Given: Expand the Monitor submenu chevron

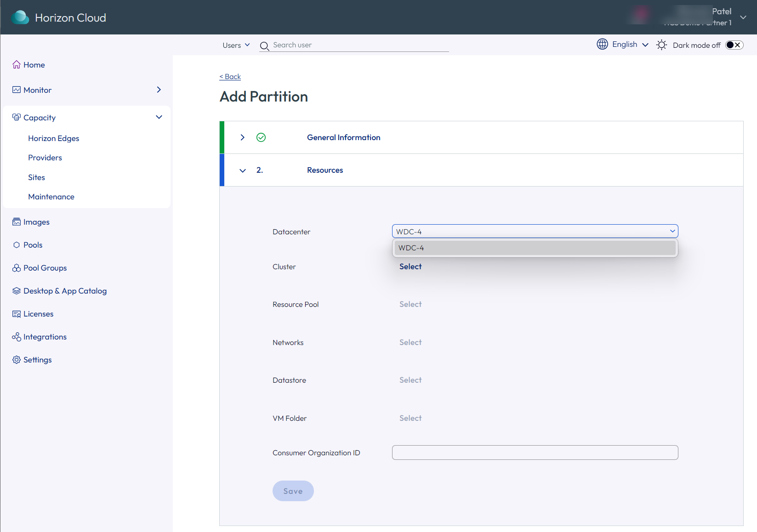Looking at the screenshot, I should (159, 90).
